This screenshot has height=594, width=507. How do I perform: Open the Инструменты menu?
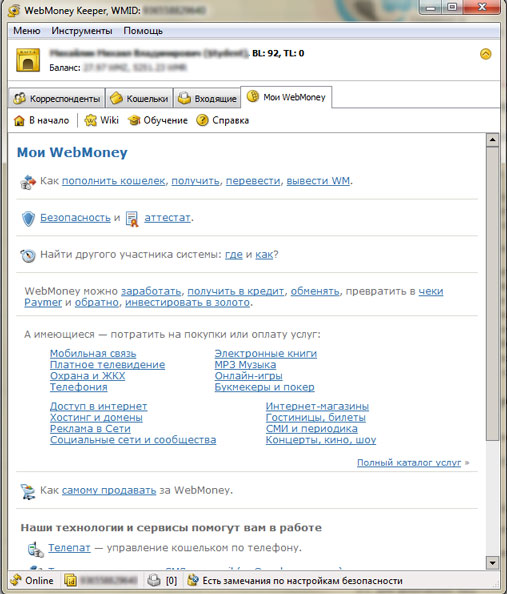(x=82, y=31)
